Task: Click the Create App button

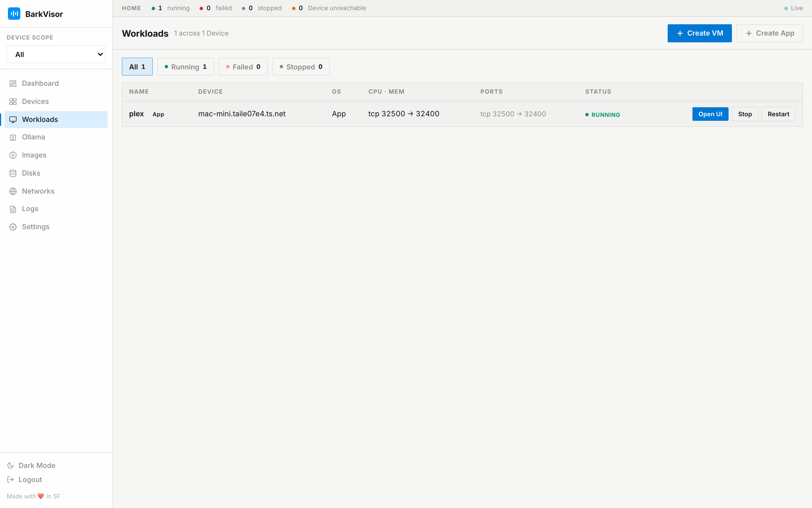Action: click(x=769, y=33)
